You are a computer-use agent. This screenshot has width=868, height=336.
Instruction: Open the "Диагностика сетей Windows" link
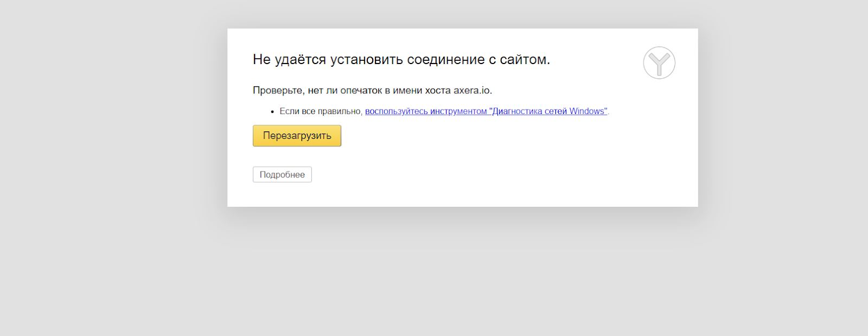[x=548, y=111]
